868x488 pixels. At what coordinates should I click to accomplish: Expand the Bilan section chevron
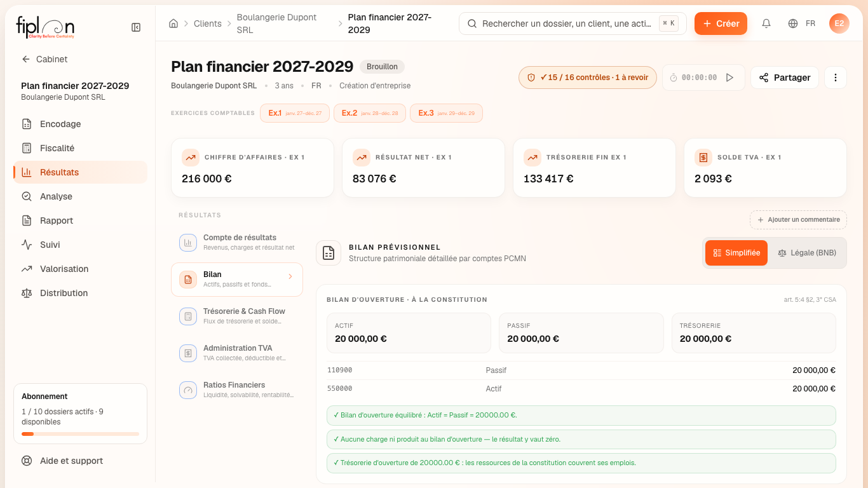(x=290, y=276)
